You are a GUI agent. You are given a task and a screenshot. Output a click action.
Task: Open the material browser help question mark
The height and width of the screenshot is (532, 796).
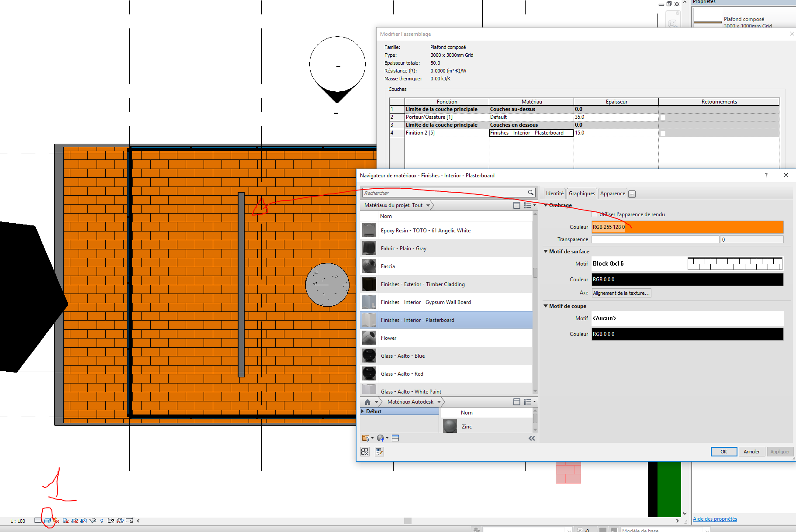pos(766,175)
